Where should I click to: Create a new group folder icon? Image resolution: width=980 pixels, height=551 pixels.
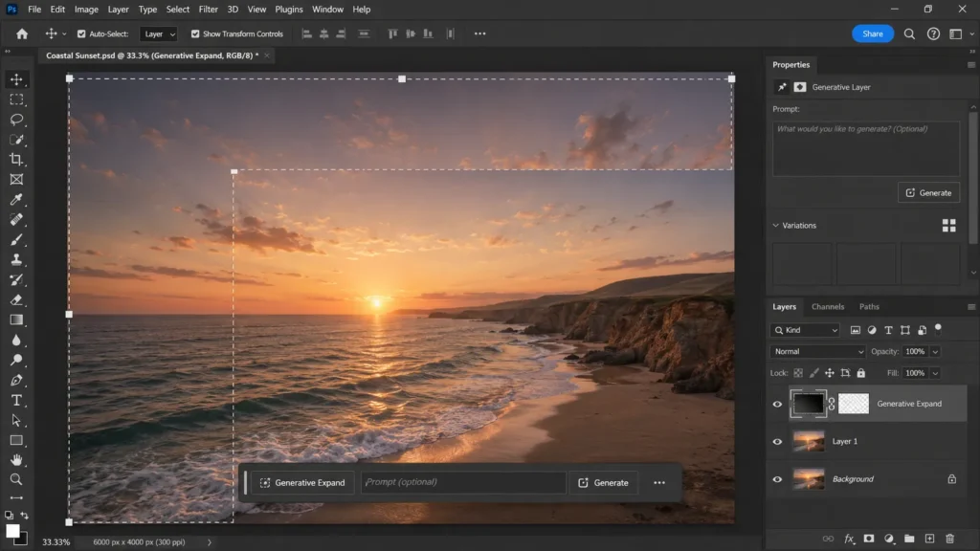pyautogui.click(x=909, y=539)
